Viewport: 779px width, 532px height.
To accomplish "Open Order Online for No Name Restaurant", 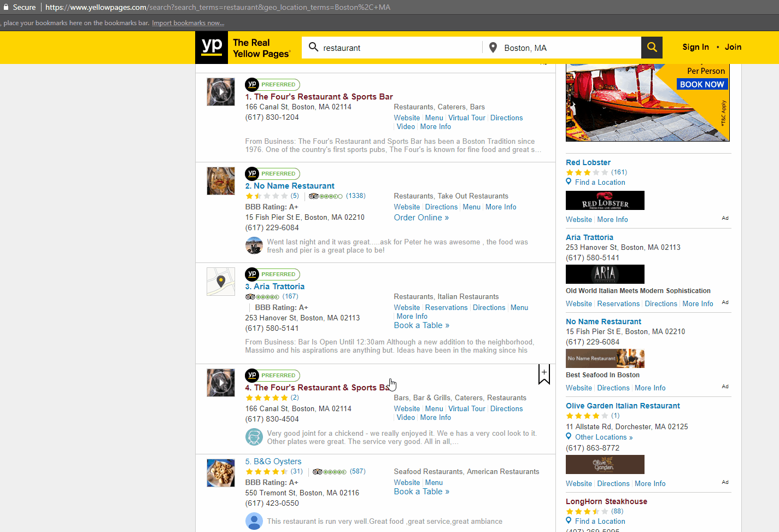I will (421, 217).
